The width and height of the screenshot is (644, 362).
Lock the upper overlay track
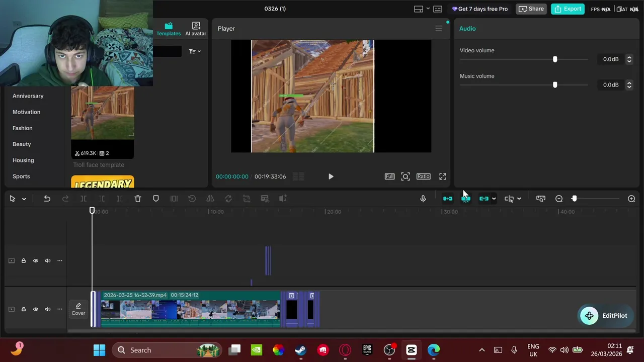23,260
